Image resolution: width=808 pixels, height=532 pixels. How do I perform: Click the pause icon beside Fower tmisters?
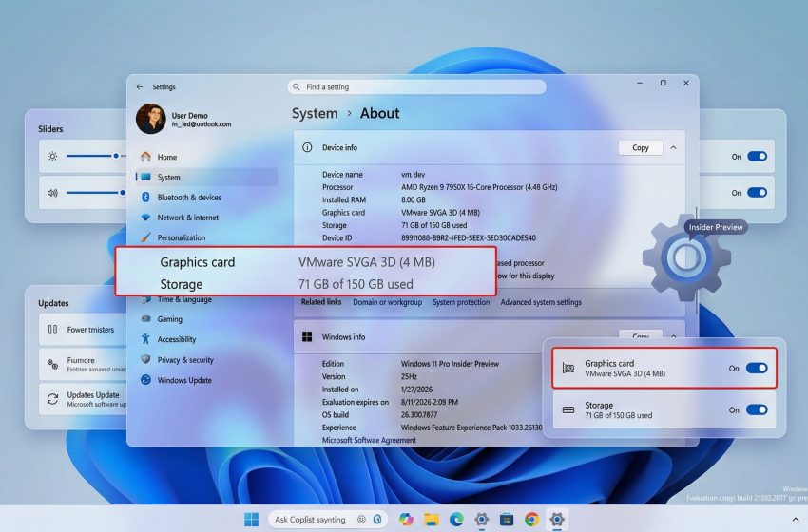[x=52, y=329]
